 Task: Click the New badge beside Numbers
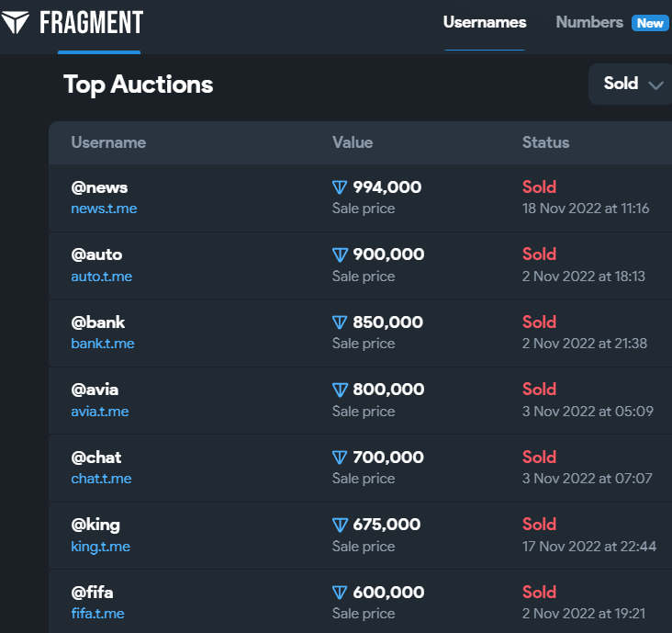(x=650, y=23)
